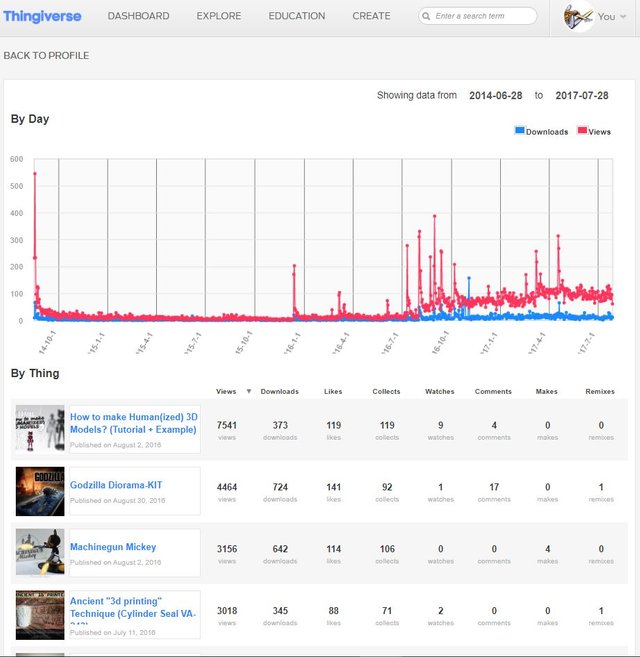Open Godzilla Diorama-KIT link

coord(116,485)
